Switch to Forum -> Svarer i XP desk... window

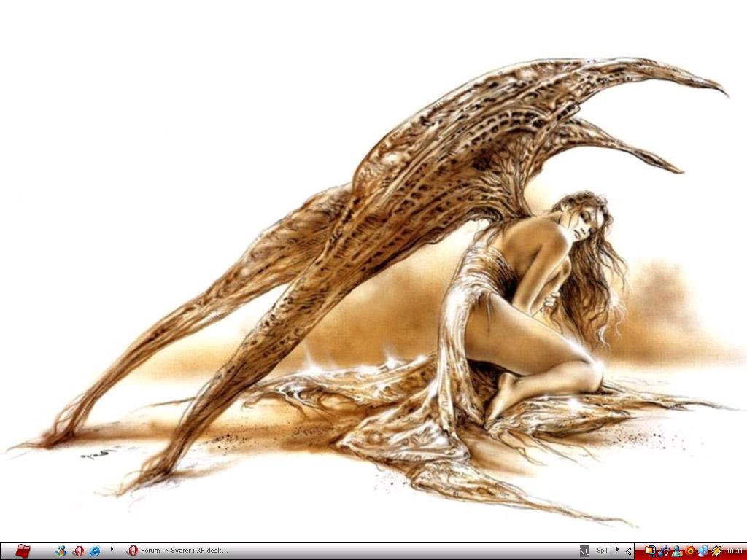(177, 551)
